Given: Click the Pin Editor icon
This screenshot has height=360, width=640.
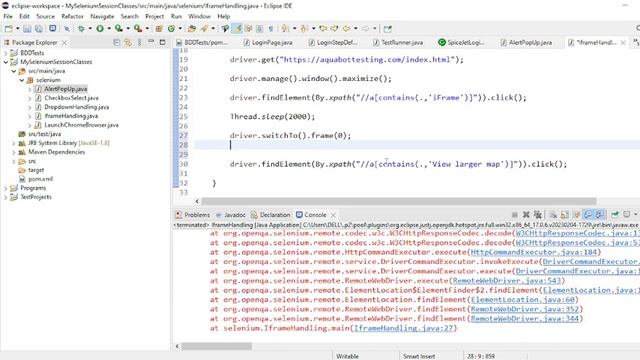Looking at the screenshot, I should click(387, 29).
